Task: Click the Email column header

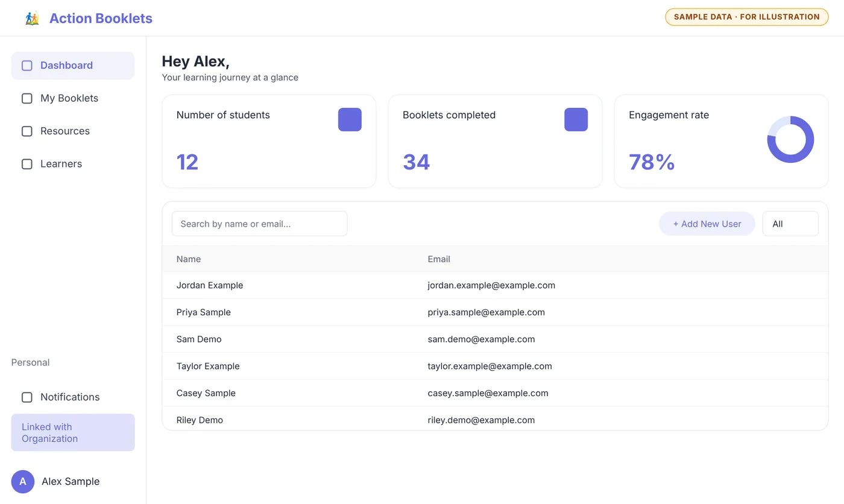Action: tap(439, 259)
